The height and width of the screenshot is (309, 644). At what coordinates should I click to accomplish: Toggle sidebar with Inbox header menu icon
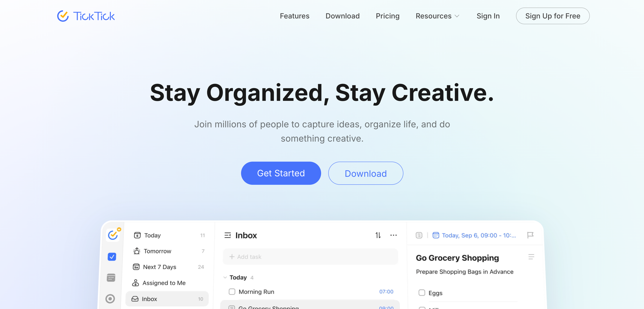coord(228,235)
